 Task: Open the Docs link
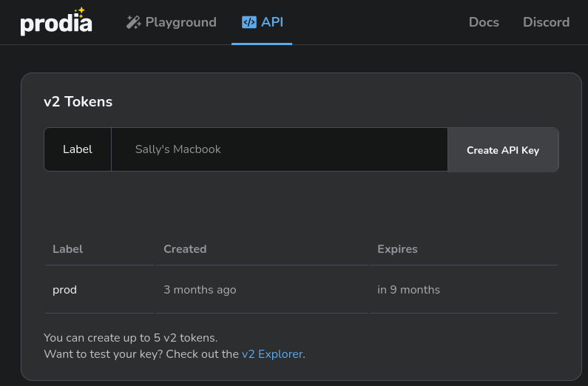click(x=484, y=22)
